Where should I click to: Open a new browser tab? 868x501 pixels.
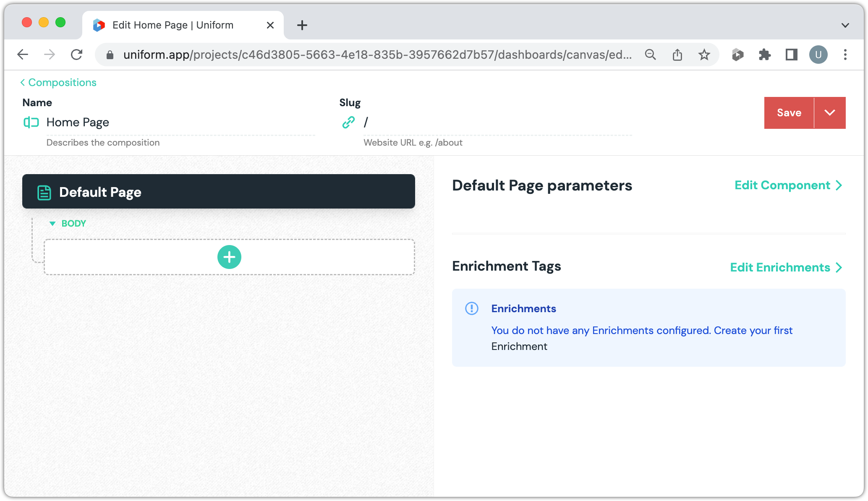click(302, 25)
